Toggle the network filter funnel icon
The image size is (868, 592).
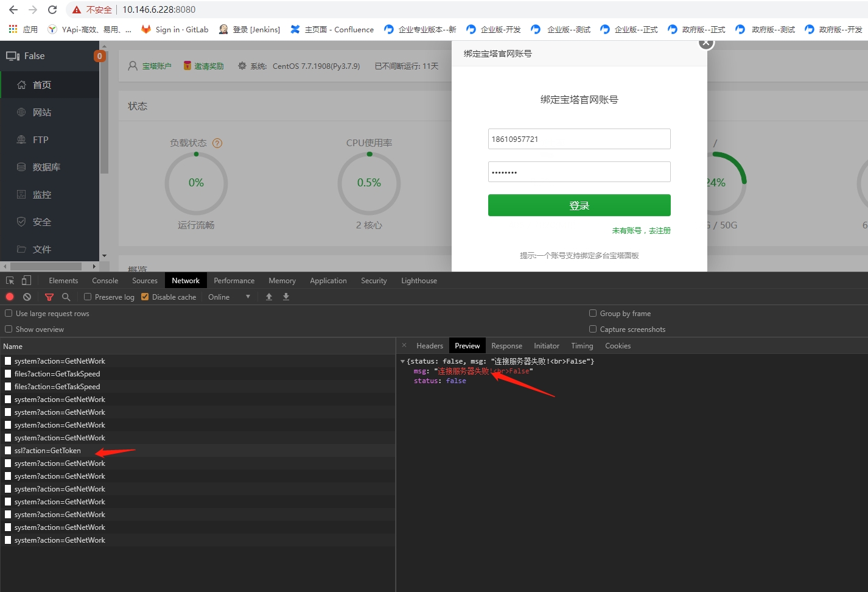(49, 297)
